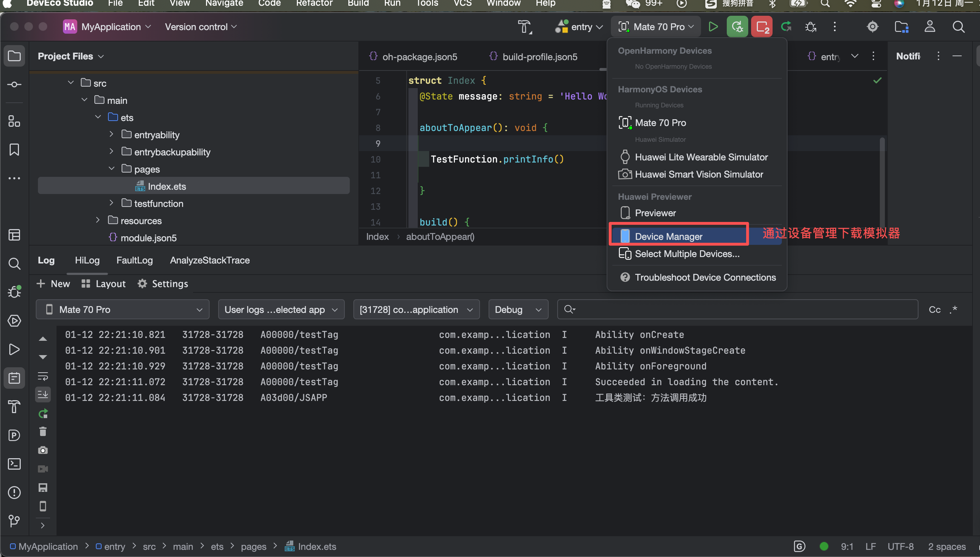Collapse the pages folder in tree
Viewport: 980px width, 557px height.
pyautogui.click(x=111, y=169)
